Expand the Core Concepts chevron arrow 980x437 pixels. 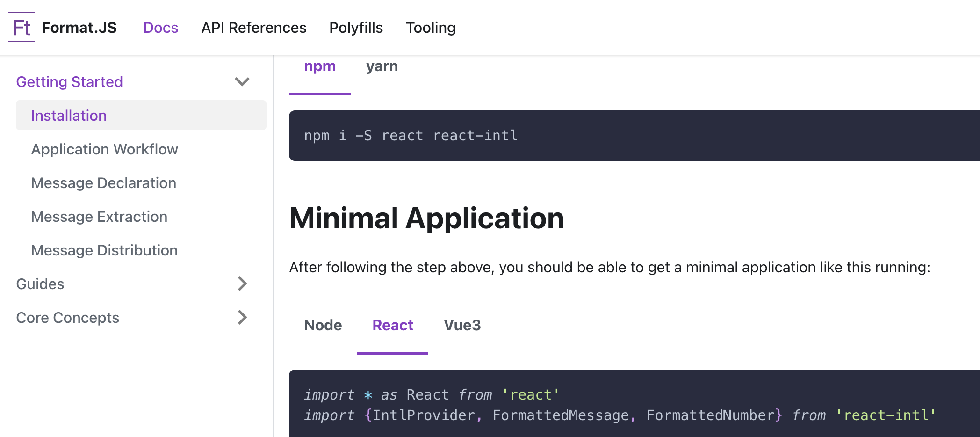tap(242, 317)
